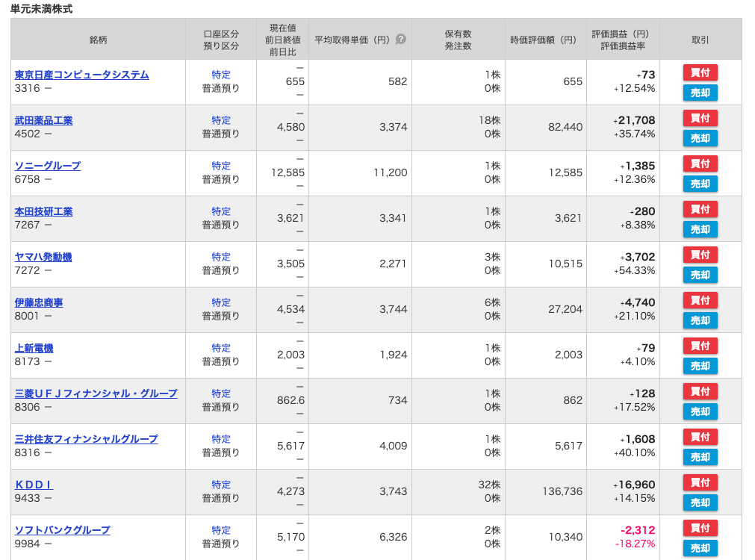755x560 pixels.
Task: Click 買付 in the 伊藤忠商事 row
Action: [x=700, y=300]
